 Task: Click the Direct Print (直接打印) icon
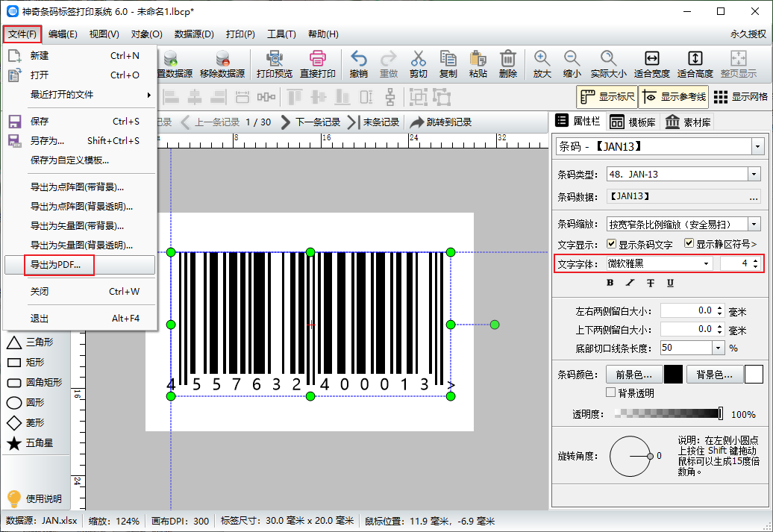318,59
